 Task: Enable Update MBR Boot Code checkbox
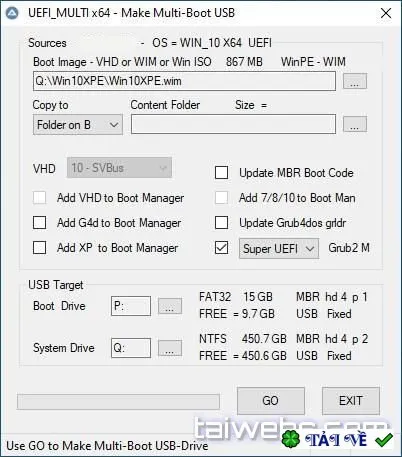[222, 173]
